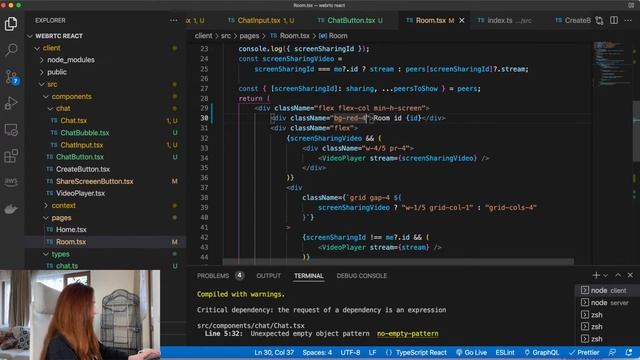Maximize the terminal panel size
This screenshot has width=640, height=360.
[618, 276]
